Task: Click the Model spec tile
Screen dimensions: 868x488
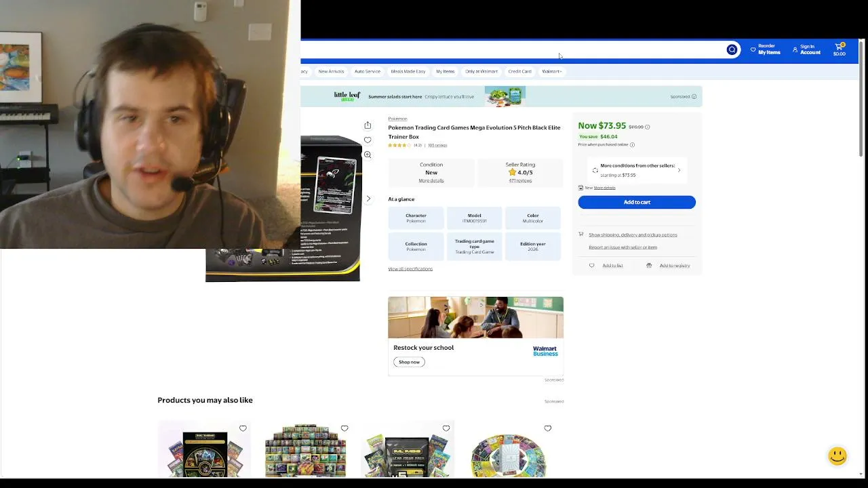Action: coord(475,218)
